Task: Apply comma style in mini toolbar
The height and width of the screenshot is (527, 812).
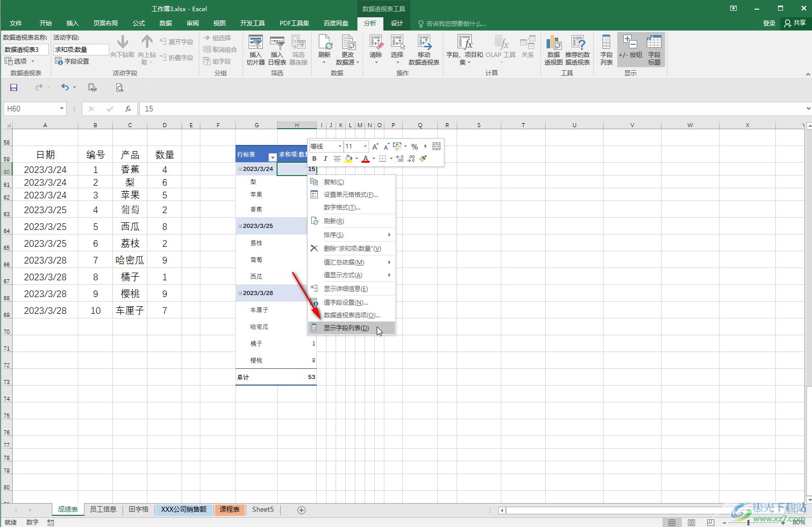Action: tap(425, 147)
